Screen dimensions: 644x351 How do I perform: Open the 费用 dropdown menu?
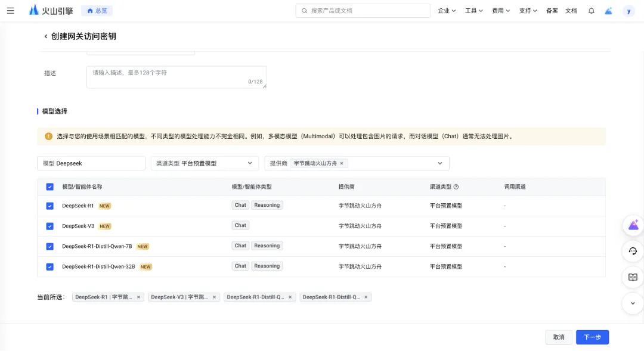(501, 11)
